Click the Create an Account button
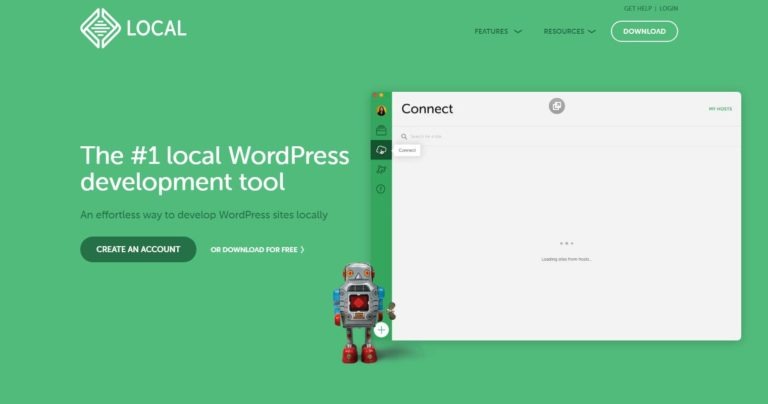 coord(138,249)
